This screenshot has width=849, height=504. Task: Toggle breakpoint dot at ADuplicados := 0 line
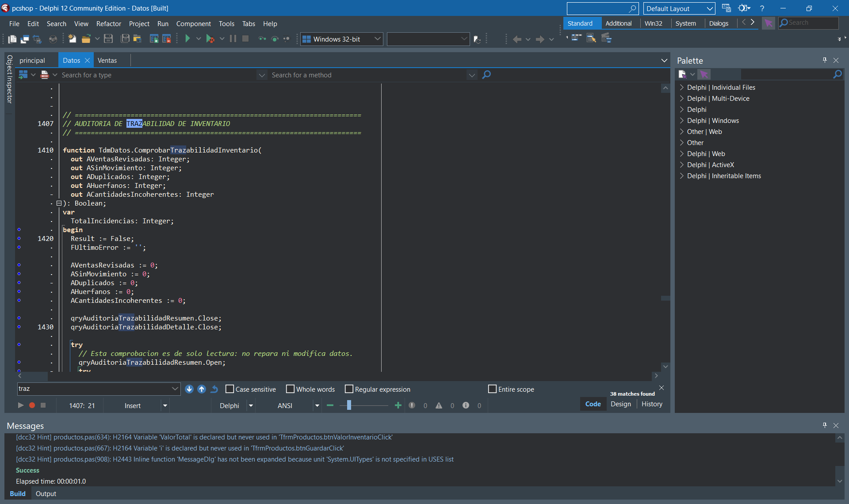tap(19, 283)
